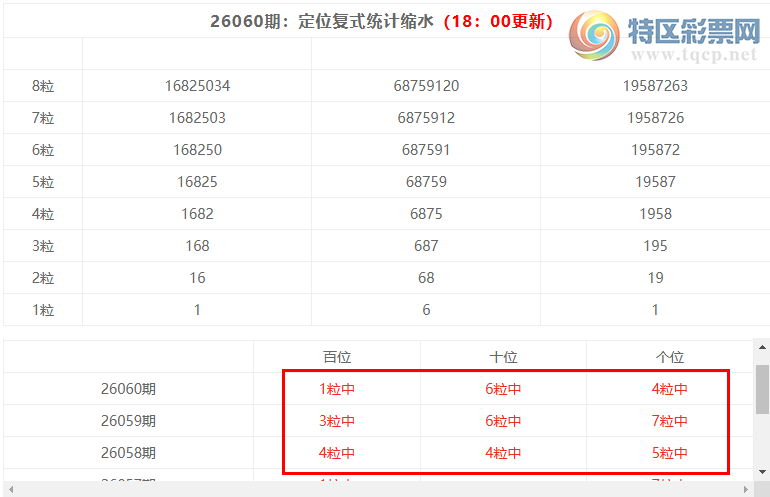
Task: Click cell value 6875912
Action: coord(426,118)
